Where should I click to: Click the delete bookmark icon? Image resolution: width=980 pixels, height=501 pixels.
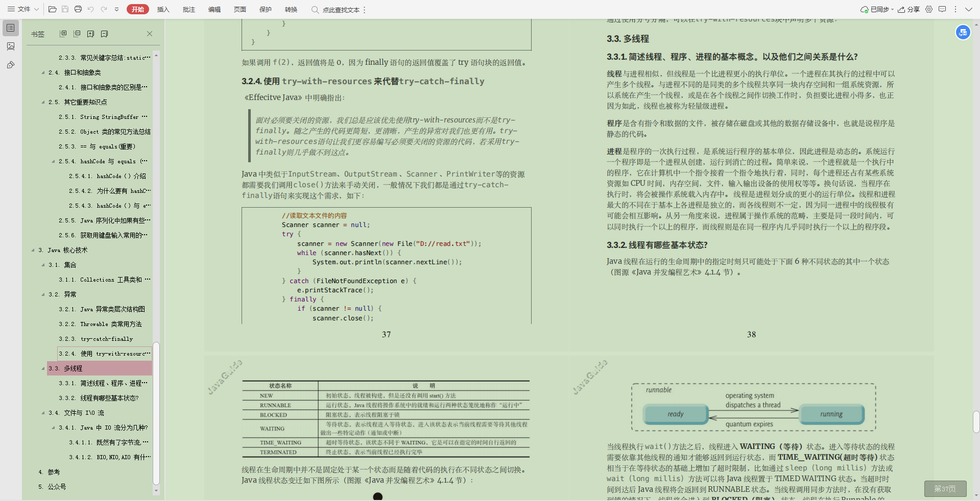(x=105, y=34)
